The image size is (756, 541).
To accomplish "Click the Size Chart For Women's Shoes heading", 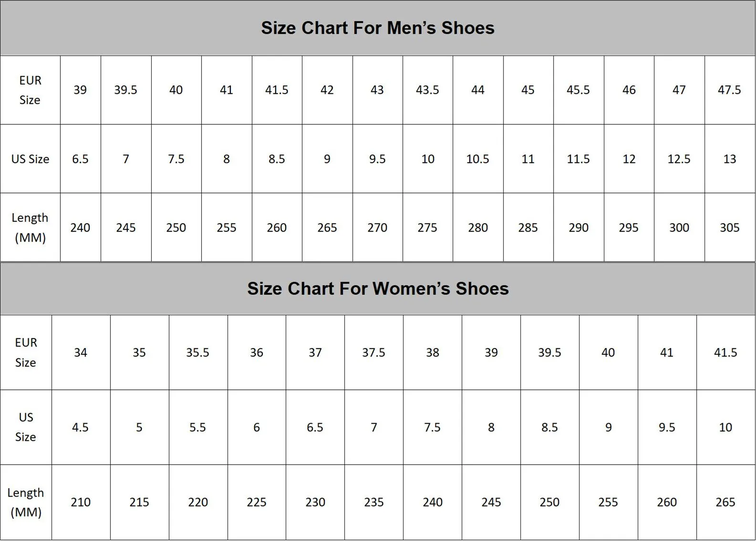I will coord(377,288).
